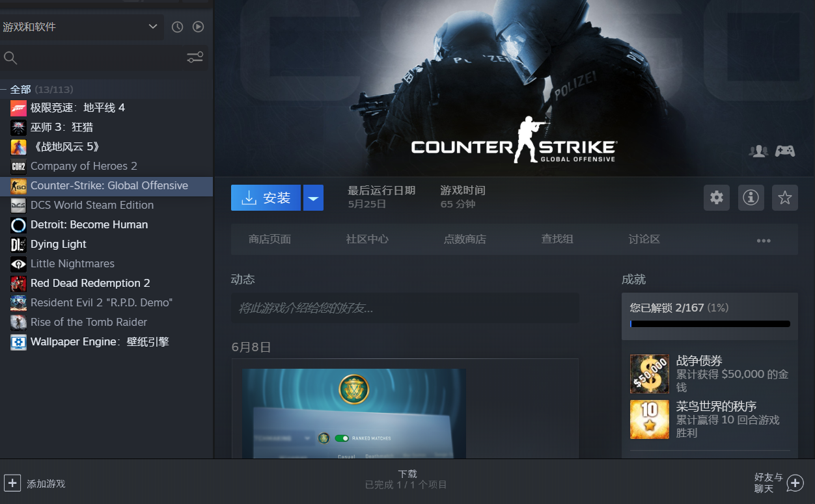Open friends and chat plus bubble icon

coord(795,483)
